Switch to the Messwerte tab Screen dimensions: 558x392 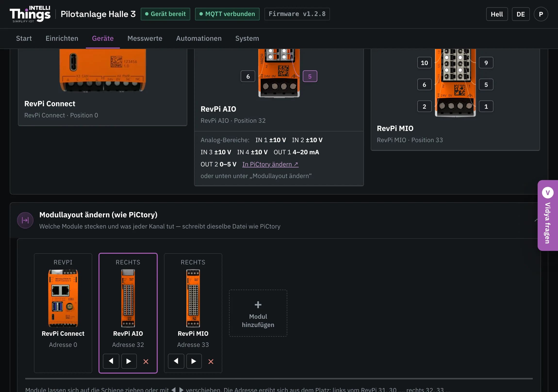click(145, 38)
